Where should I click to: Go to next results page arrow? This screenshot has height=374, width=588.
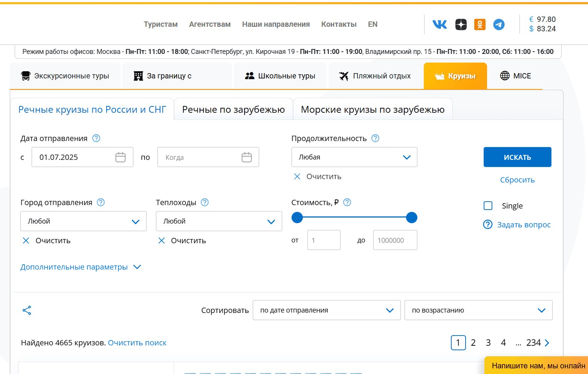click(547, 343)
